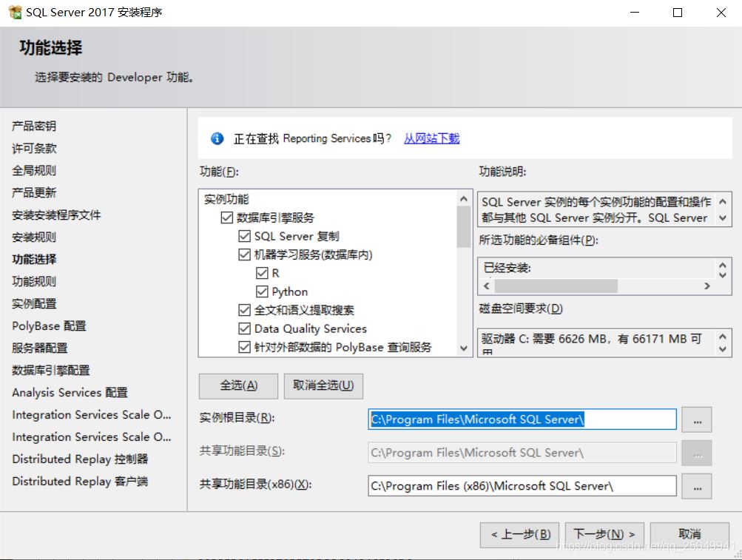Click the info icon beside Reporting Services notice
742x560 pixels.
pos(217,138)
